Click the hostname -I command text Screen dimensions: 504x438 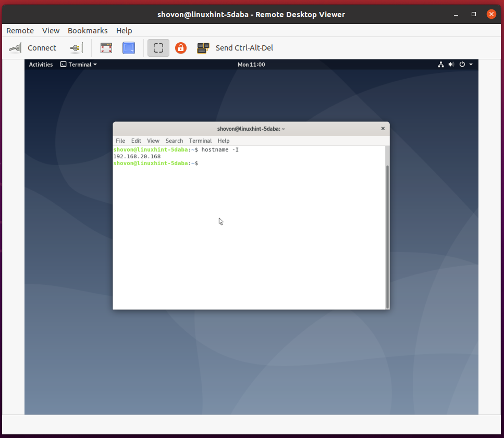click(x=220, y=149)
